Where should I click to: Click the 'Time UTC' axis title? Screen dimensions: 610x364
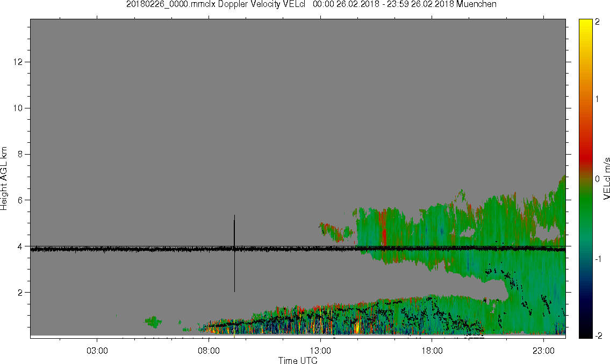[x=298, y=360]
